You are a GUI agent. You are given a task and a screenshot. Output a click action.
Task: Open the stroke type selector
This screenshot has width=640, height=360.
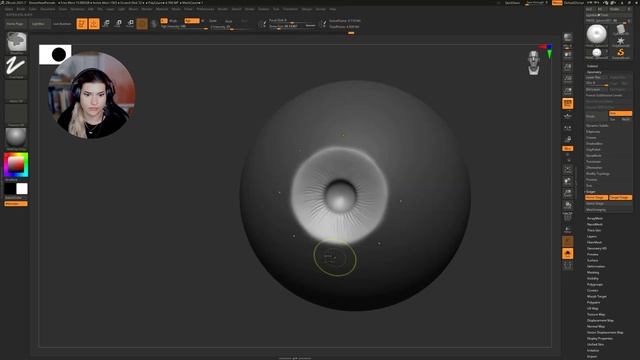(16, 66)
